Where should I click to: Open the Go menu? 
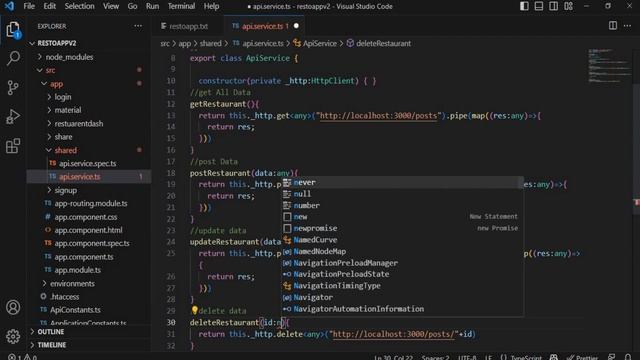point(132,6)
